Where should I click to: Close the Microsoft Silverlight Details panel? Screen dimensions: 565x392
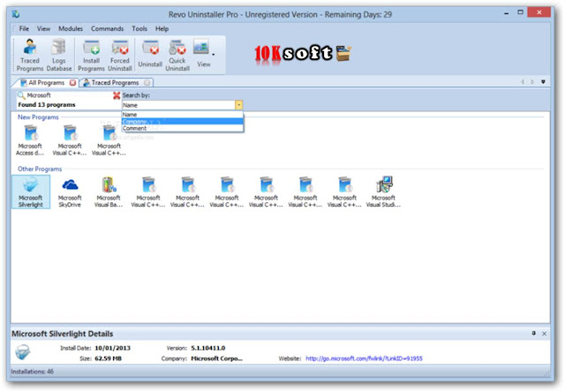(544, 334)
